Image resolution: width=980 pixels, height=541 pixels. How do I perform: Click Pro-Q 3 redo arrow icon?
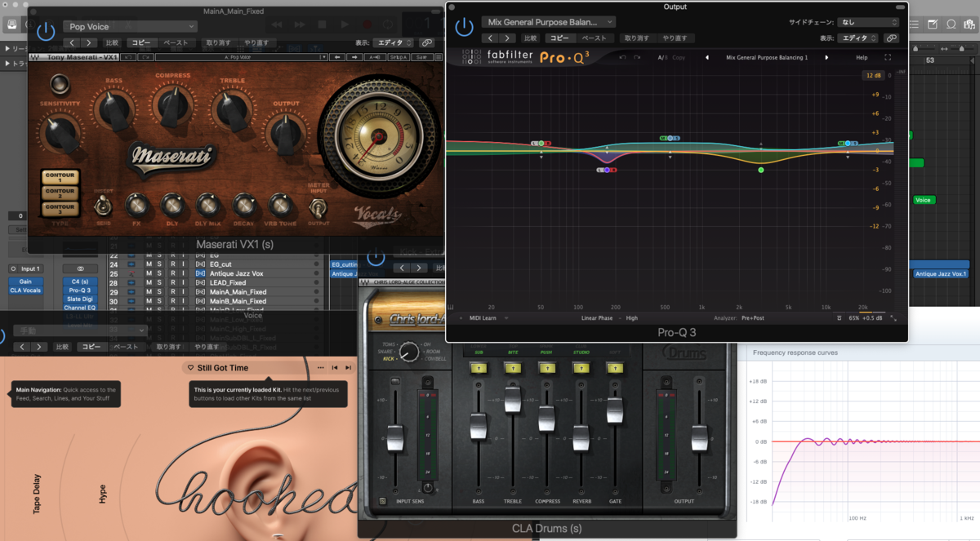pyautogui.click(x=639, y=58)
